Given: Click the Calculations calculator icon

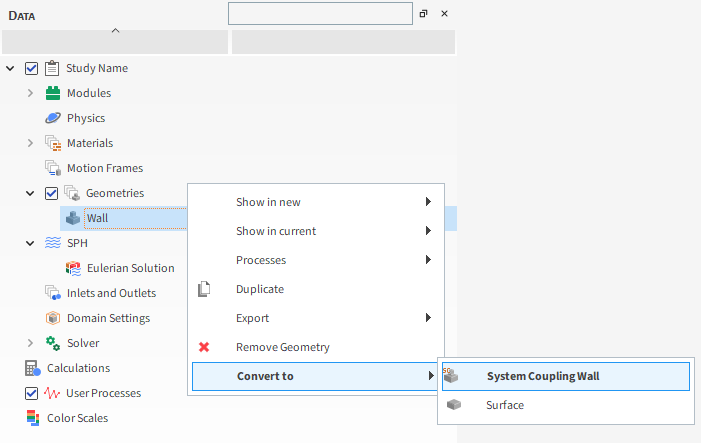Looking at the screenshot, I should (x=33, y=368).
